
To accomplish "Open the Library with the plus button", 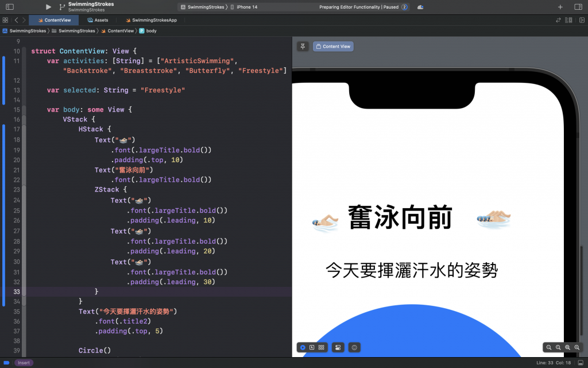I will tap(560, 7).
